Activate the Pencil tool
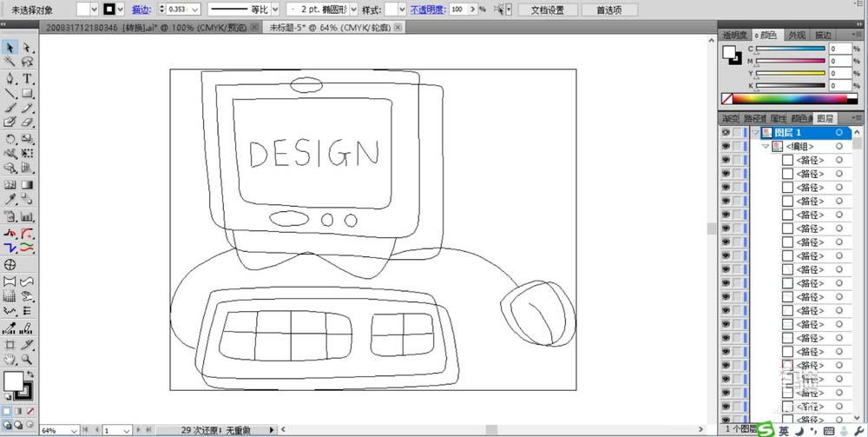This screenshot has width=868, height=437. tap(27, 108)
